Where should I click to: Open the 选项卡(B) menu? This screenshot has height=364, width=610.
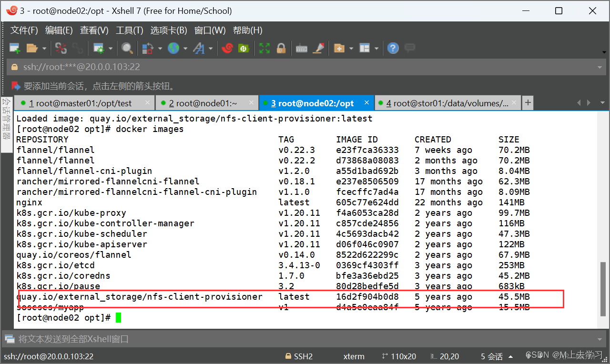click(x=169, y=30)
